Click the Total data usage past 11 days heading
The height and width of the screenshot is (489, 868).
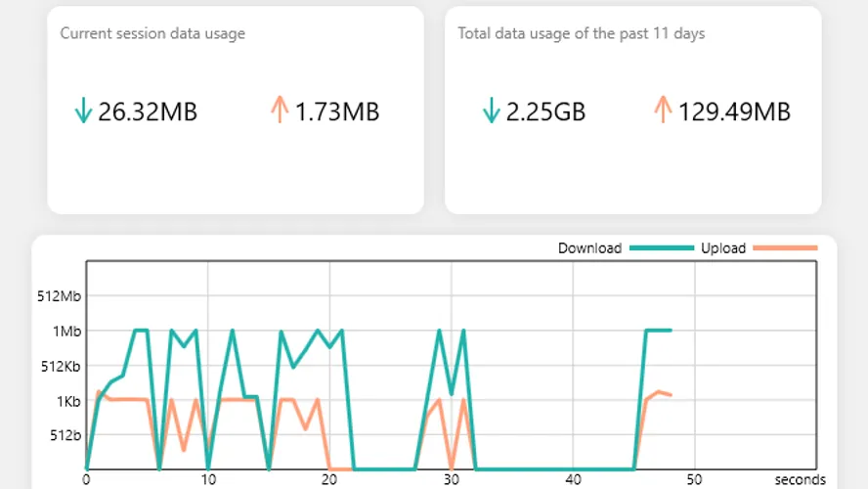[581, 33]
